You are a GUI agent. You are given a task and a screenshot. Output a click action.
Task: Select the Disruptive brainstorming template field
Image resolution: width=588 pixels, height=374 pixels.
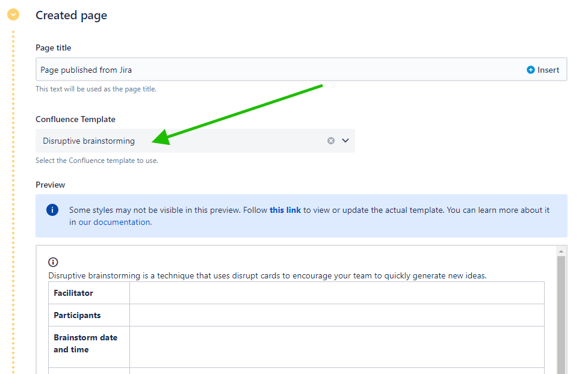88,140
